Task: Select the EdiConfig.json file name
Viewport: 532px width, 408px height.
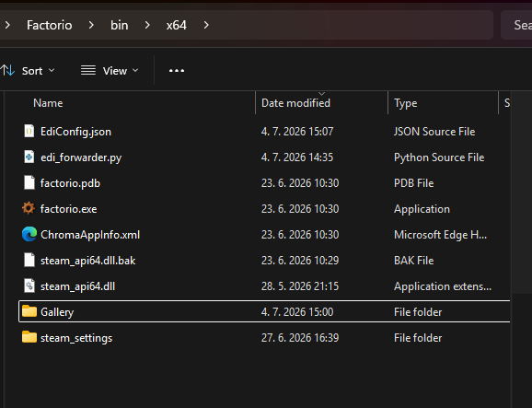Action: (75, 132)
